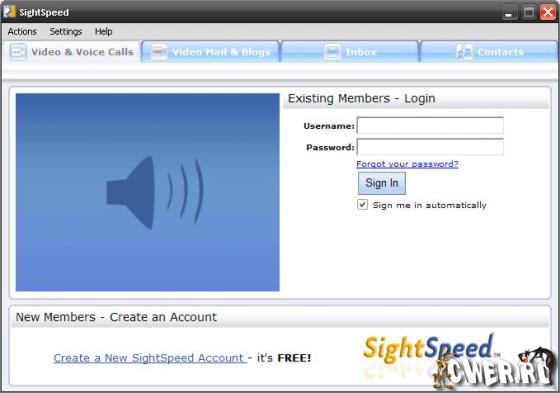Click the Contacts people icon
This screenshot has height=393, width=560.
(x=465, y=52)
